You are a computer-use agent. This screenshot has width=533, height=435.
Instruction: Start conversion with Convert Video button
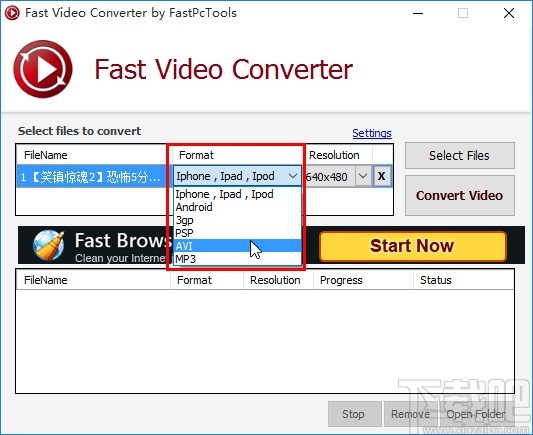(460, 195)
